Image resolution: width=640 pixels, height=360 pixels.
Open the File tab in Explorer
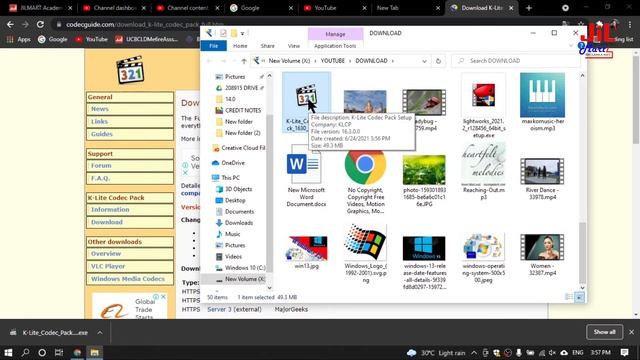click(x=213, y=46)
